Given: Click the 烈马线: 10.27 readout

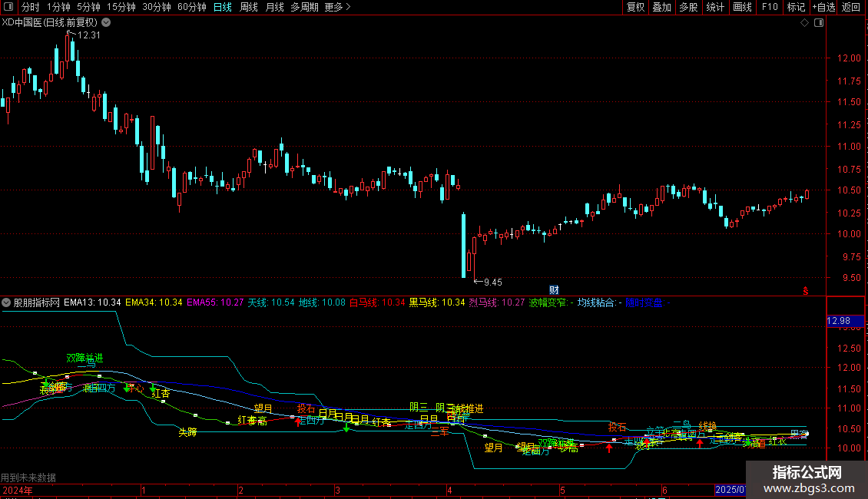Looking at the screenshot, I should tap(496, 302).
